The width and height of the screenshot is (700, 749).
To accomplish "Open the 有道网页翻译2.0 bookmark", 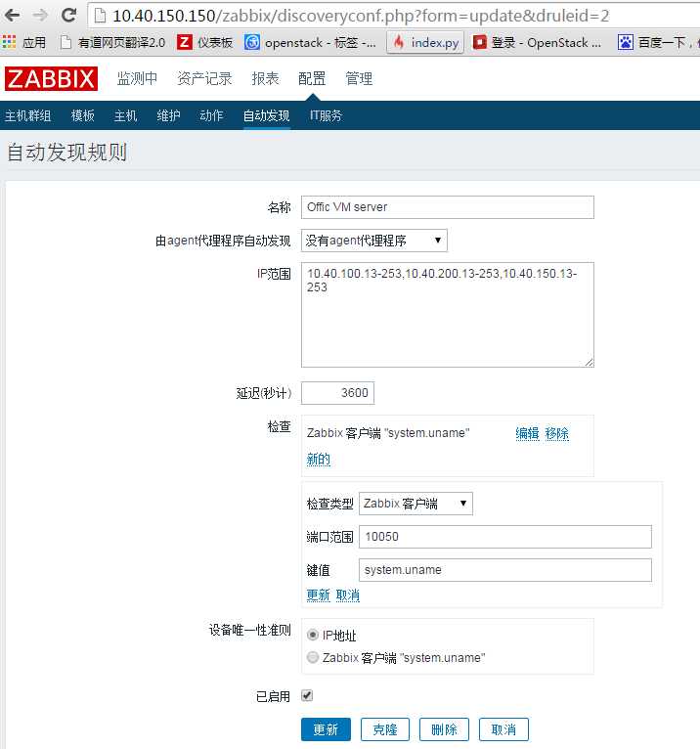I will 113,42.
